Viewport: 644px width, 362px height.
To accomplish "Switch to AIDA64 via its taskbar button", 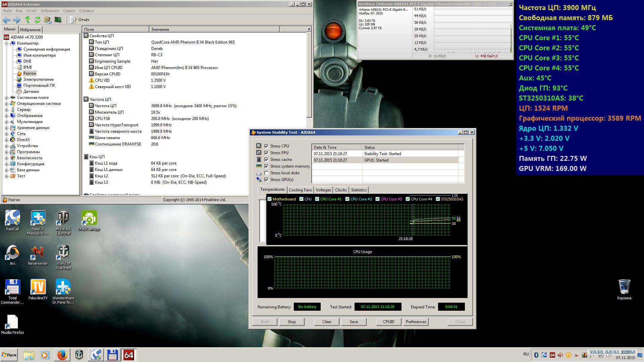I will click(x=129, y=355).
